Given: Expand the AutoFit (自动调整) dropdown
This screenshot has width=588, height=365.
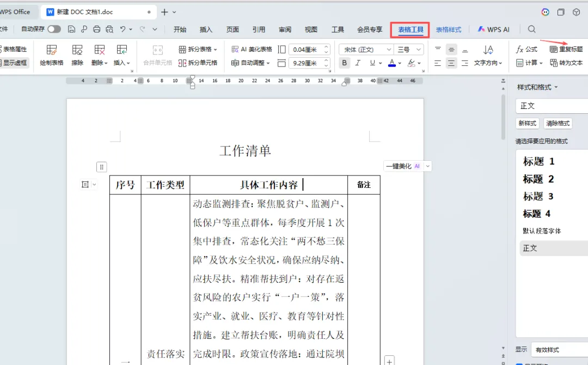Looking at the screenshot, I should [x=268, y=63].
